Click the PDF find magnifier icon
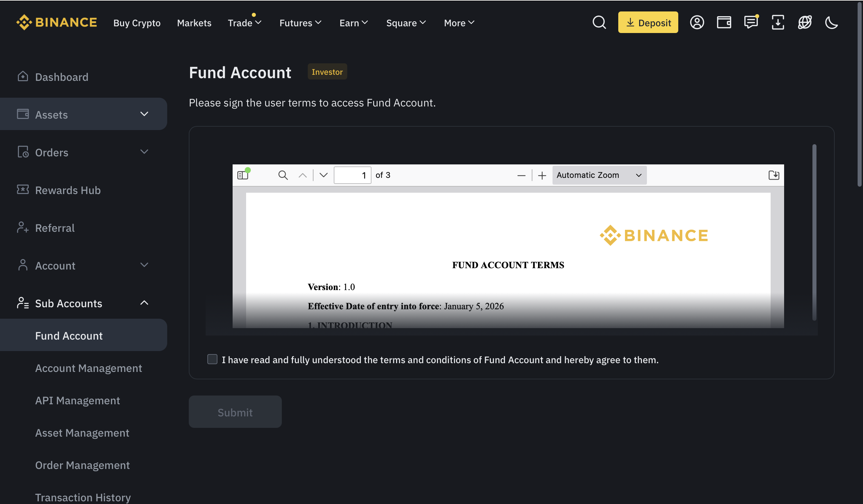Viewport: 863px width, 504px height. (x=283, y=175)
